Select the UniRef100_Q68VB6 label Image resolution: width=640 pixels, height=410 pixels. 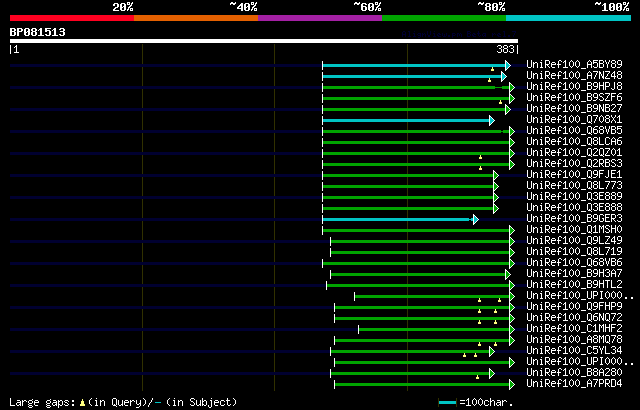click(574, 262)
